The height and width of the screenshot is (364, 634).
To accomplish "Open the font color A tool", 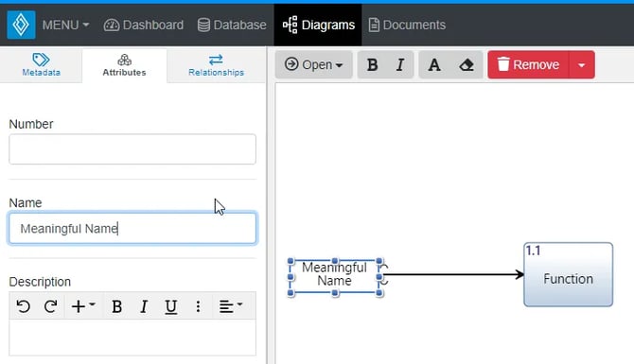I will click(434, 64).
